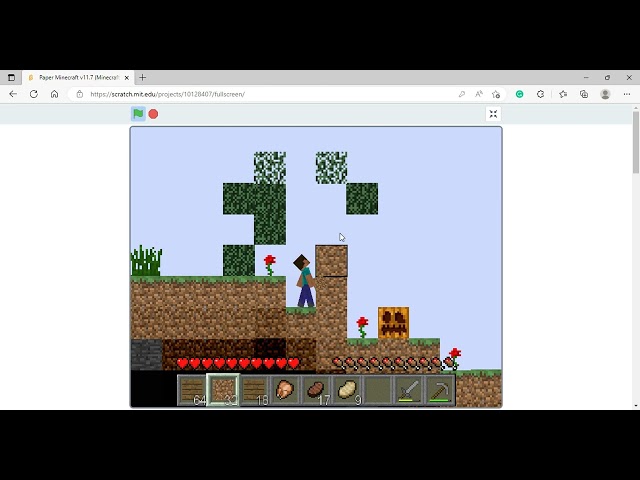The width and height of the screenshot is (640, 480).
Task: Click on the Steve player character
Action: pyautogui.click(x=304, y=281)
